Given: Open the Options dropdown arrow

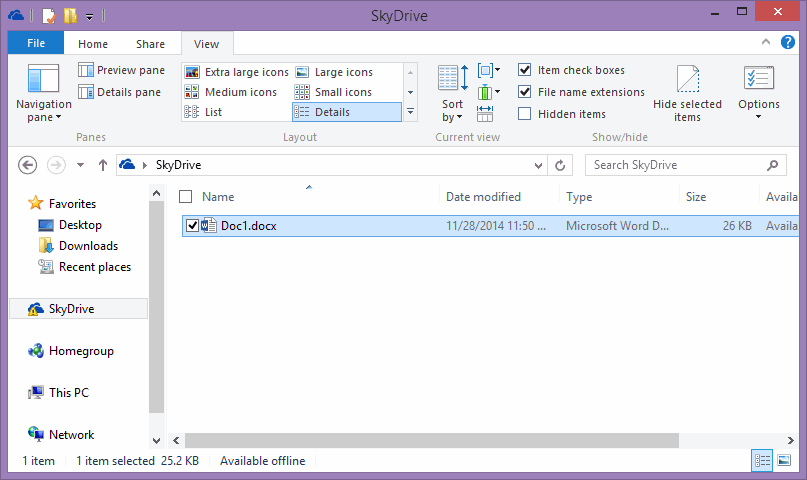Looking at the screenshot, I should (759, 117).
